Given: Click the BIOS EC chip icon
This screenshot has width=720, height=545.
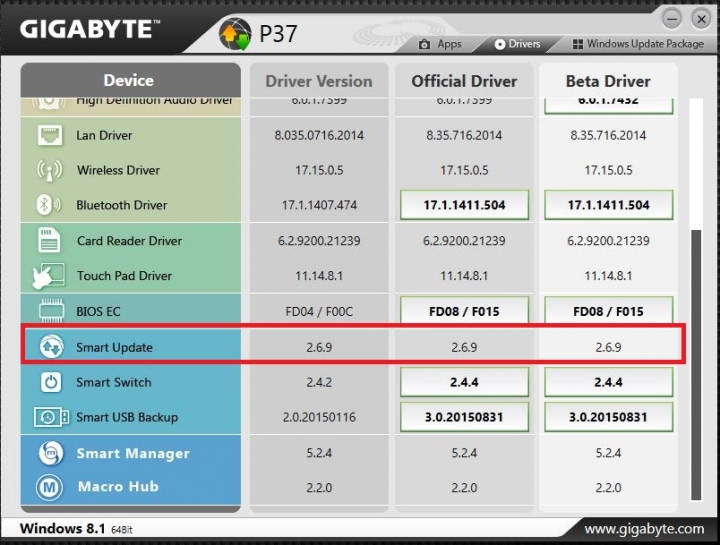Looking at the screenshot, I should [51, 311].
